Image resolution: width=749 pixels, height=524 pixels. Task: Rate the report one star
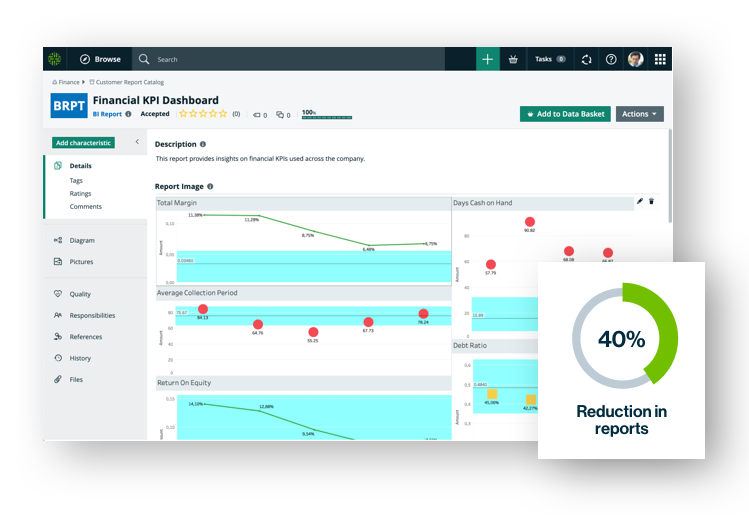click(x=183, y=114)
